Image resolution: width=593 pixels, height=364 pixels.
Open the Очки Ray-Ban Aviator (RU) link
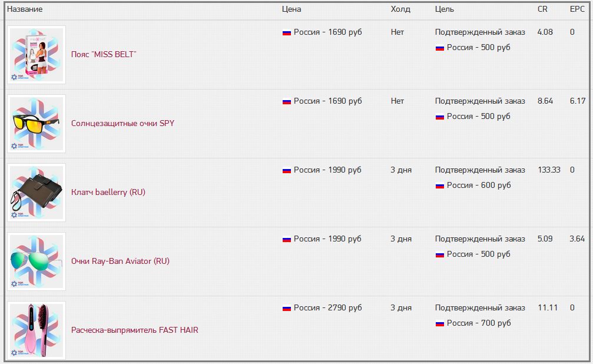[x=120, y=261]
